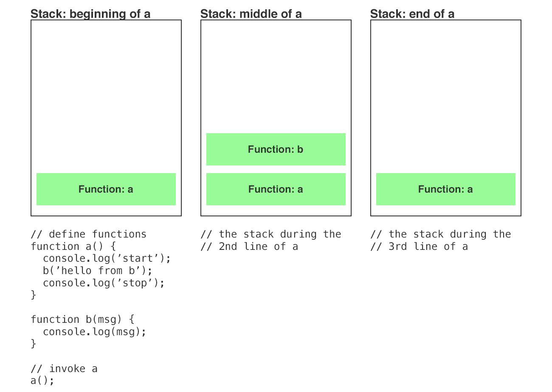The height and width of the screenshot is (392, 552).
Task: Click the "function b(msg) {" declaration line
Action: 82,319
